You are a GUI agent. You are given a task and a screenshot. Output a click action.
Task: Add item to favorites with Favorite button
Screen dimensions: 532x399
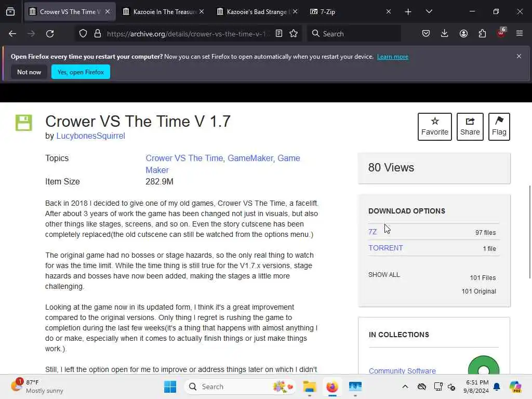[x=435, y=127]
